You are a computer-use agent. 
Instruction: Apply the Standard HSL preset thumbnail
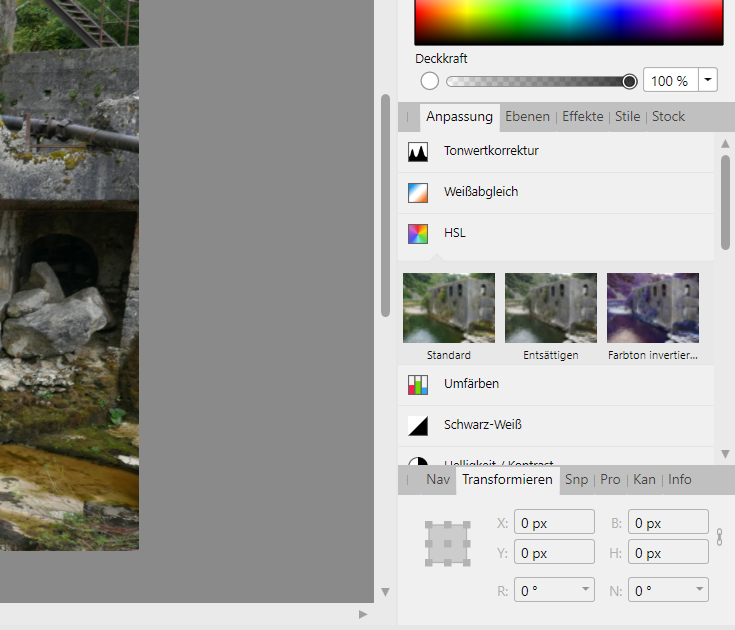449,308
